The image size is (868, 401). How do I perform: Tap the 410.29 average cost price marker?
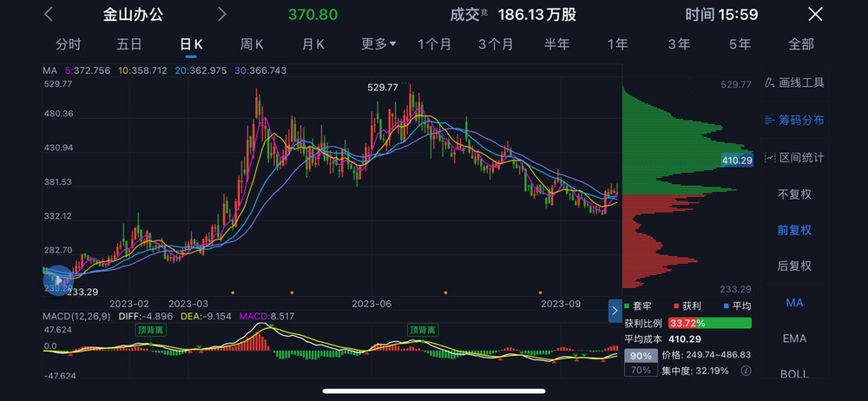[737, 161]
